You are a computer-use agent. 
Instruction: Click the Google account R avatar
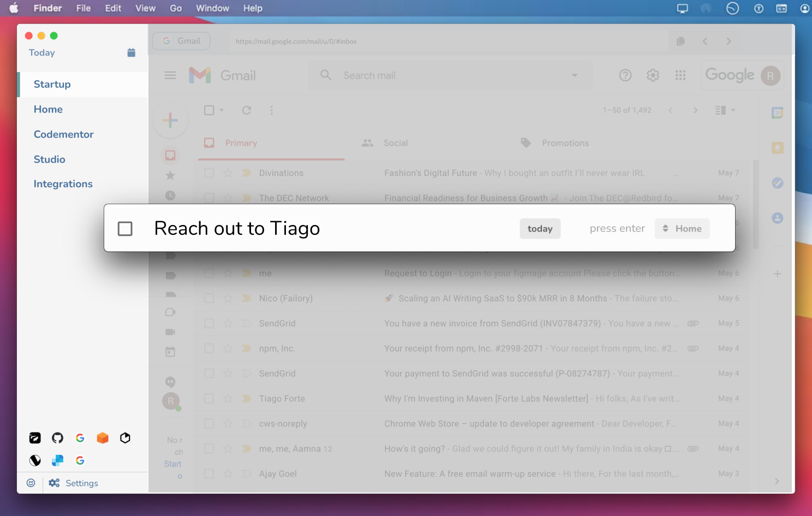[771, 75]
